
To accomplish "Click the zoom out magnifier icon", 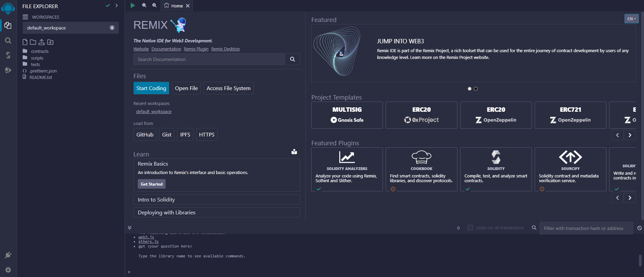I will click(144, 5).
